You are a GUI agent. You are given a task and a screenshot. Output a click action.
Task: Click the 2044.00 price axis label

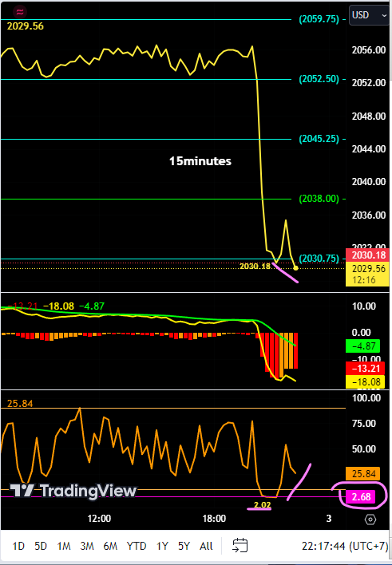click(369, 148)
